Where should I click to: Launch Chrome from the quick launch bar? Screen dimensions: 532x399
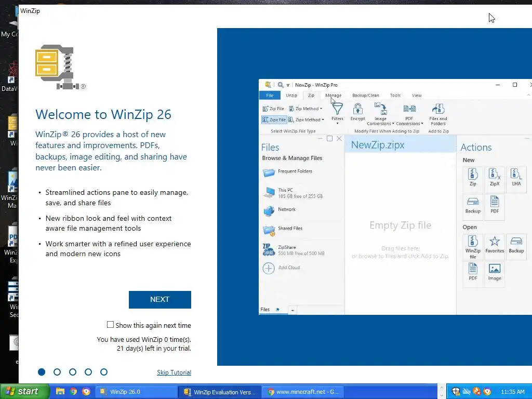click(73, 392)
